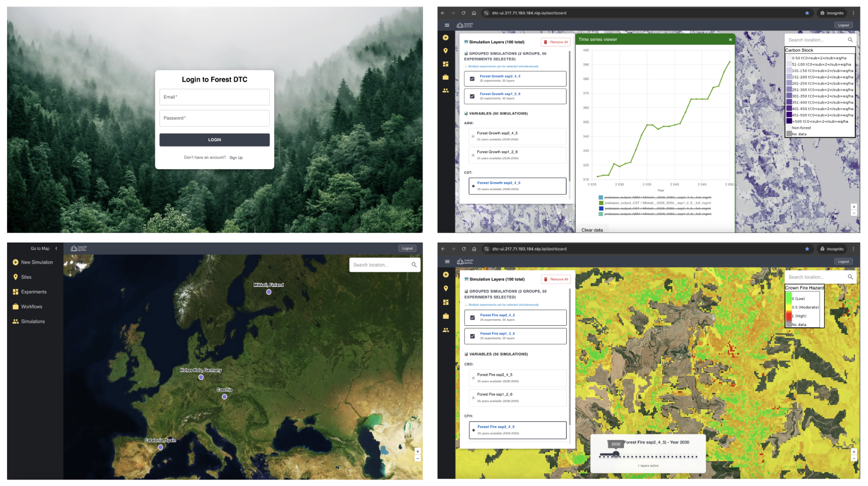Close the Time series viewer panel
The height and width of the screenshot is (486, 868).
pos(730,40)
